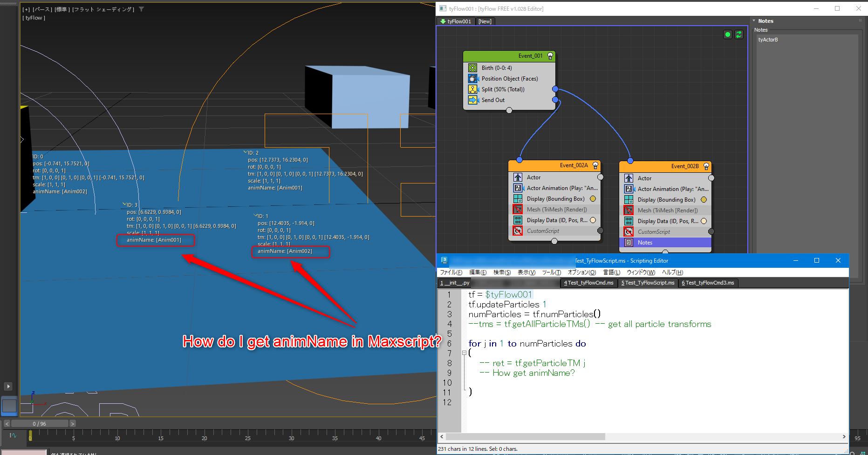Toggle the Event_002B lightbulb enable icon

(x=706, y=166)
